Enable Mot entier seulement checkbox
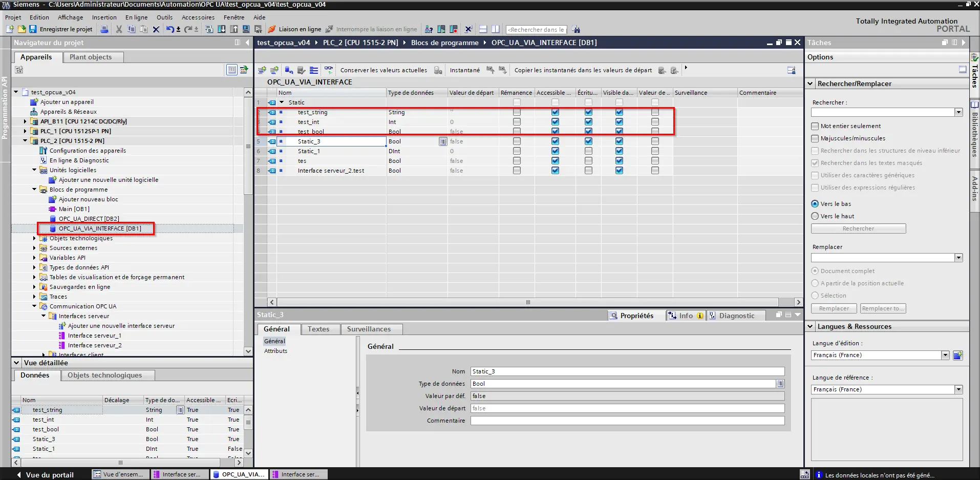 (815, 126)
